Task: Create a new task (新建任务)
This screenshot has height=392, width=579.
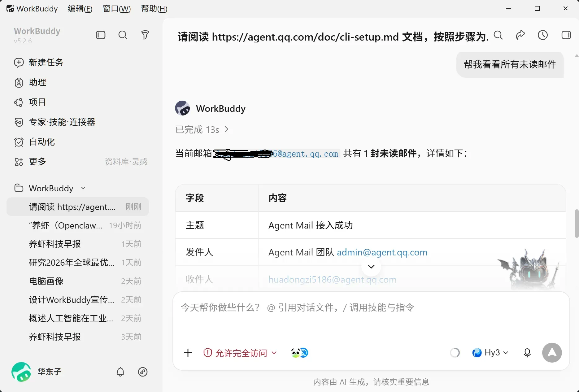Action: [39, 63]
